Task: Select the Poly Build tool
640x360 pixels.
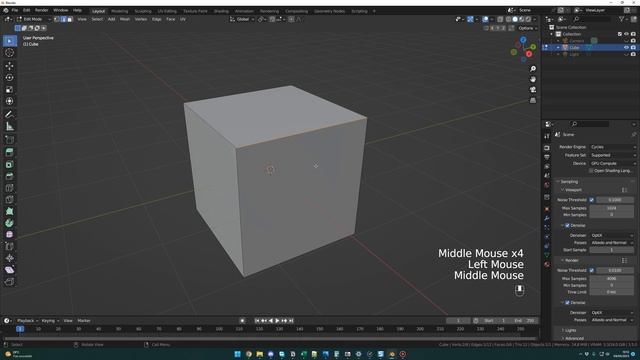Action: tap(10, 211)
